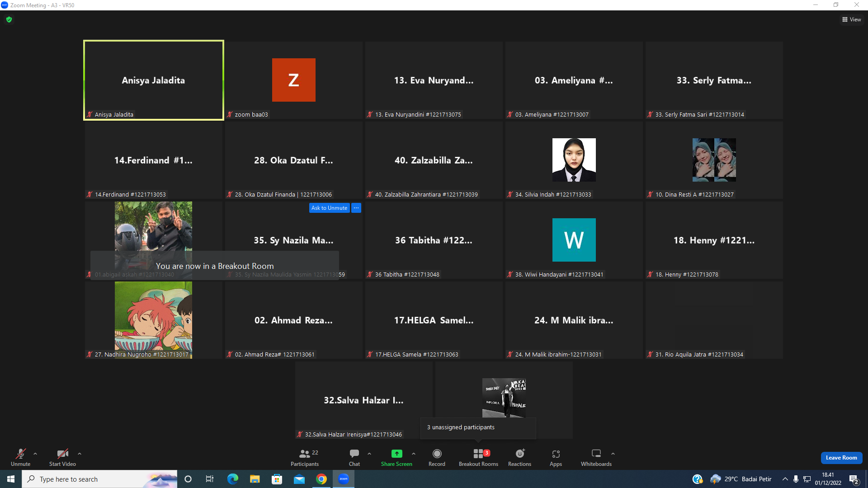Screen dimensions: 868x488
Task: Click the 3 unassigned participants tooltip
Action: 478,427
